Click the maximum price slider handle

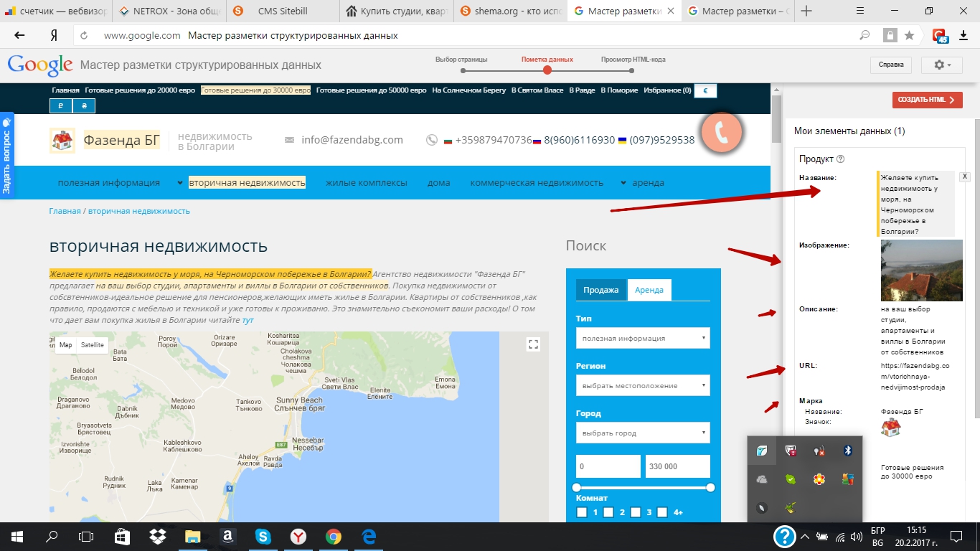(x=710, y=487)
